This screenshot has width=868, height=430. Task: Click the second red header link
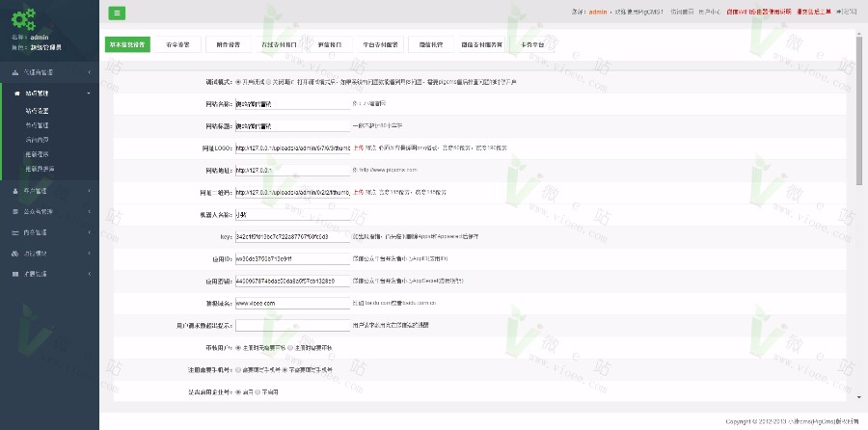[814, 12]
